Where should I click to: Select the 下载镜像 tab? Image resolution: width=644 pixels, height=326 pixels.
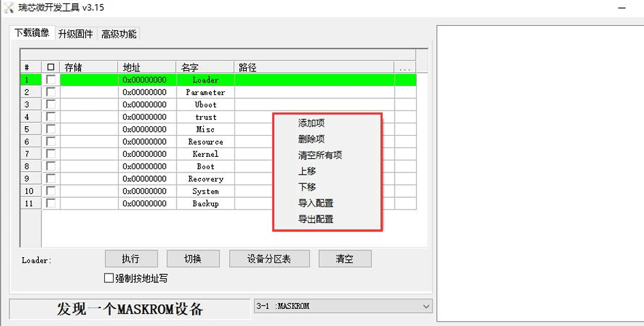32,33
